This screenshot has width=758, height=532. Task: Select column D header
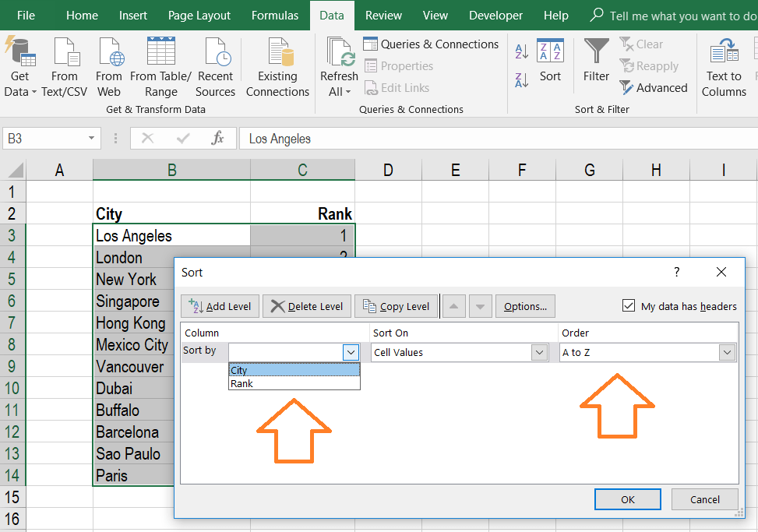[388, 170]
